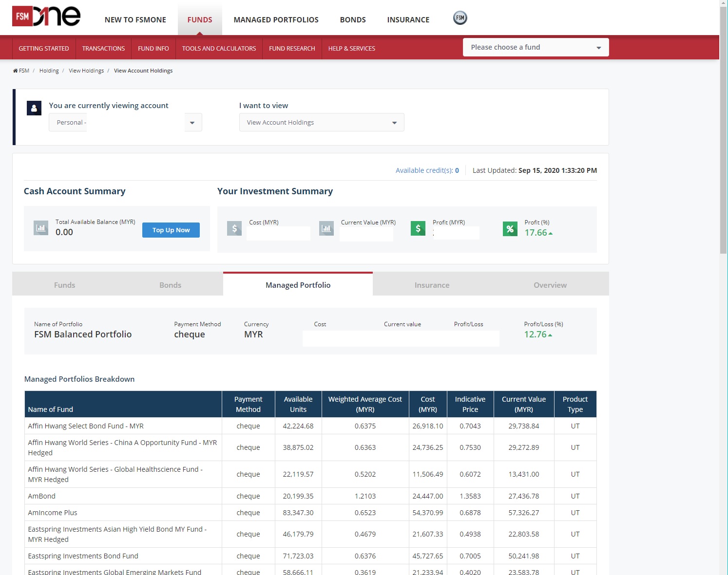The height and width of the screenshot is (575, 728).
Task: Open Tools and Calculators menu
Action: [219, 48]
